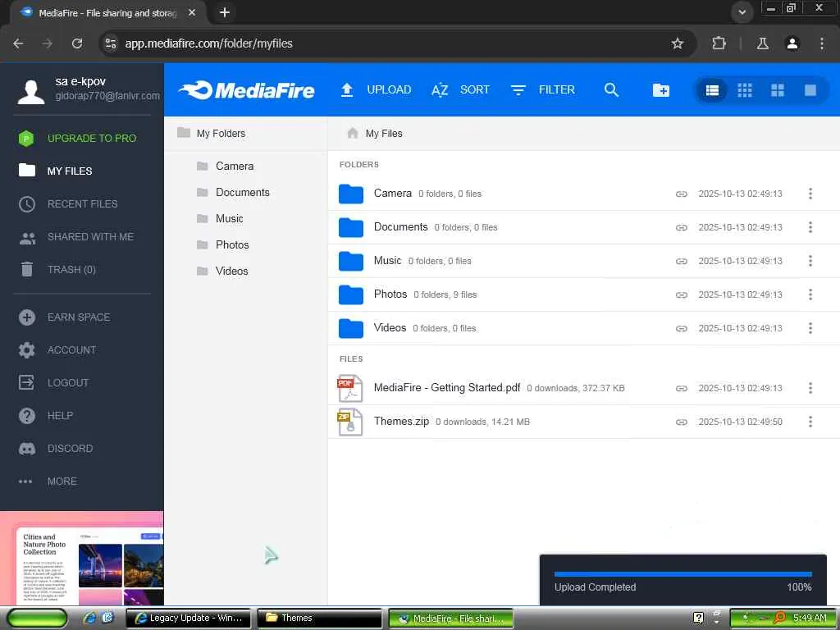Click Logout in sidebar
840x630 pixels.
coord(54,382)
